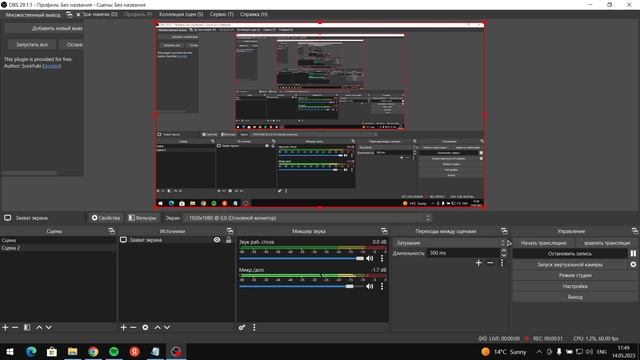This screenshot has height=360, width=640.
Task: Add a transition with the transitions plus icon
Action: (478, 263)
